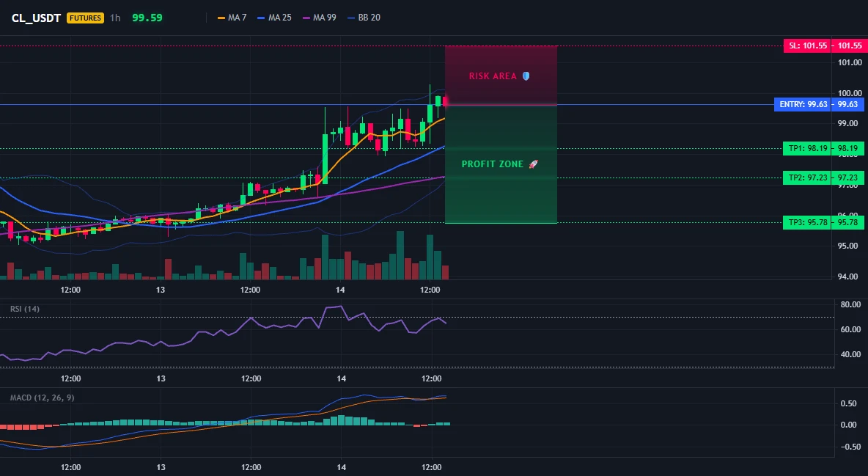This screenshot has width=868, height=476.
Task: Click the 95.78 price axis tag
Action: pyautogui.click(x=848, y=223)
